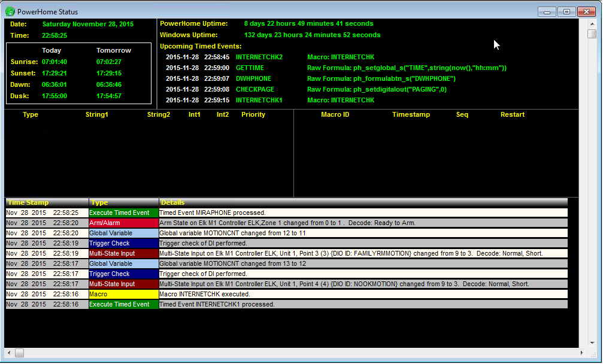Screen dimensions: 603x364
Task: Click the horizontal scrollbar thumb
Action: (x=20, y=353)
